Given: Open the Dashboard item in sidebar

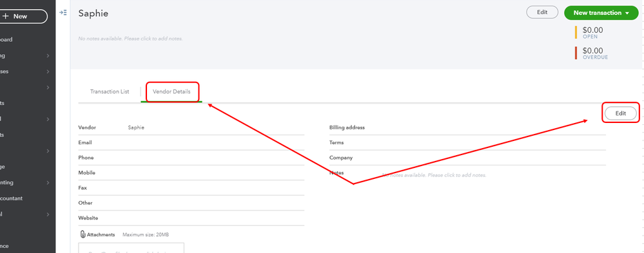Looking at the screenshot, I should tap(6, 40).
